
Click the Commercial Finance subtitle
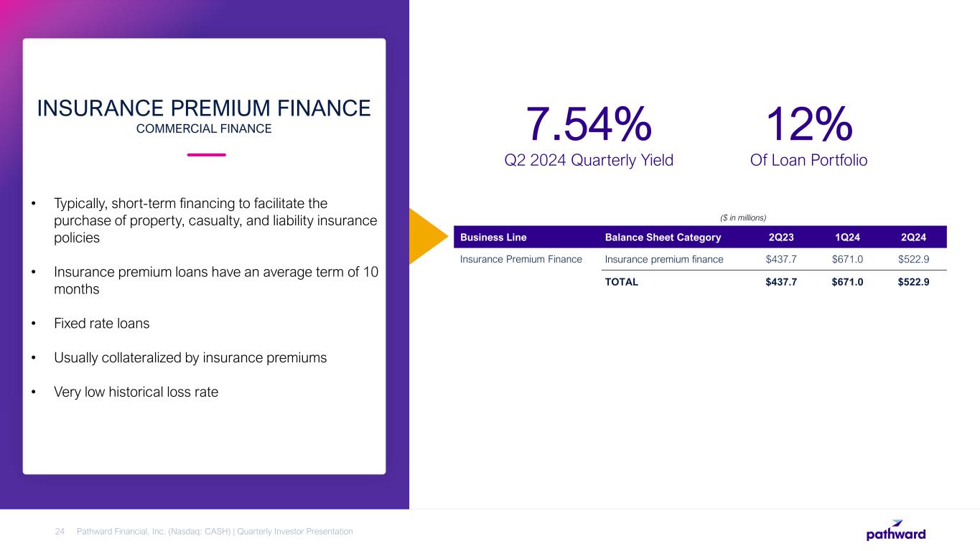(x=204, y=129)
